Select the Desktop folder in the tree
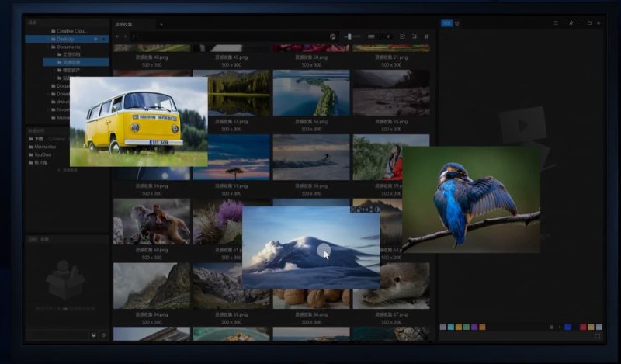The height and width of the screenshot is (364, 621). click(x=67, y=39)
